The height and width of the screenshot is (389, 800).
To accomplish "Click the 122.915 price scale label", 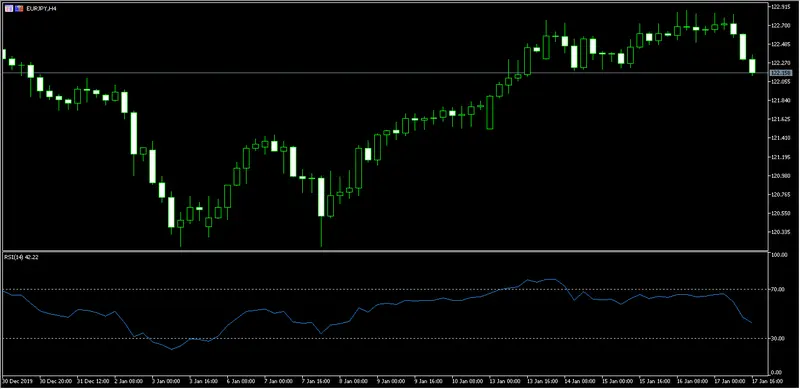I will [780, 7].
